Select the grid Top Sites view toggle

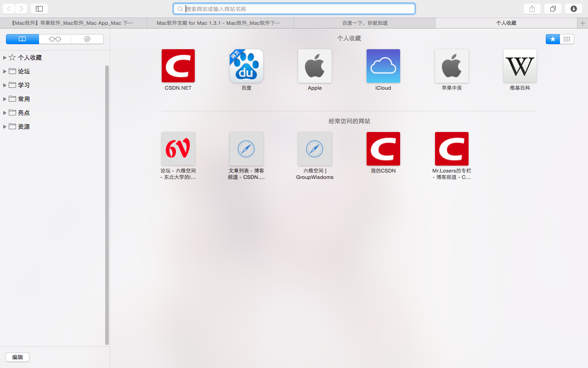click(567, 39)
